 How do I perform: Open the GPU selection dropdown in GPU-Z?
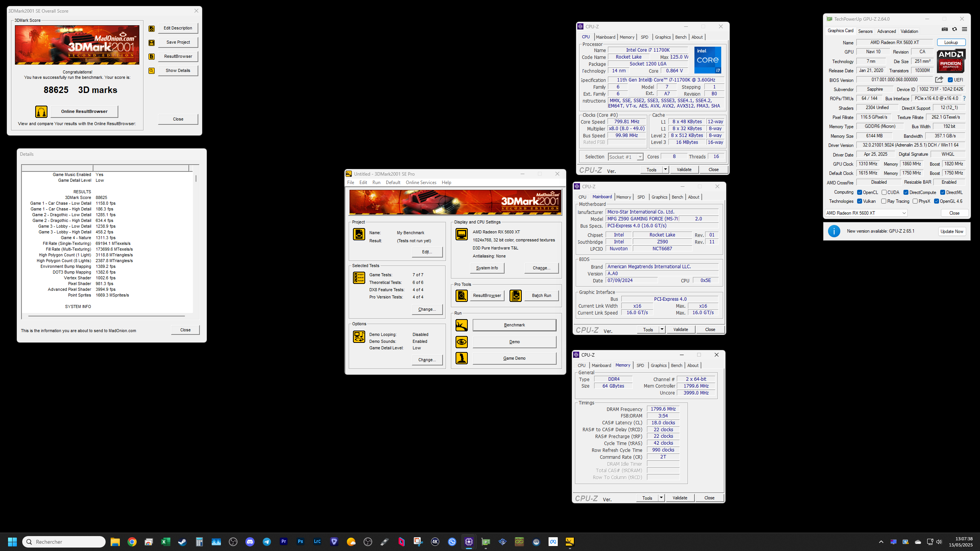(866, 213)
